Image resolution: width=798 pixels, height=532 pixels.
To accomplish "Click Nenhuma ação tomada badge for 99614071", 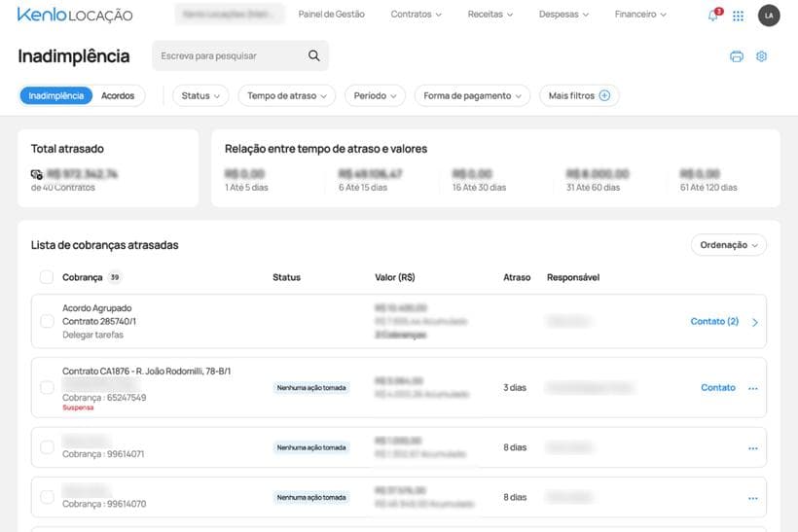I will [311, 447].
